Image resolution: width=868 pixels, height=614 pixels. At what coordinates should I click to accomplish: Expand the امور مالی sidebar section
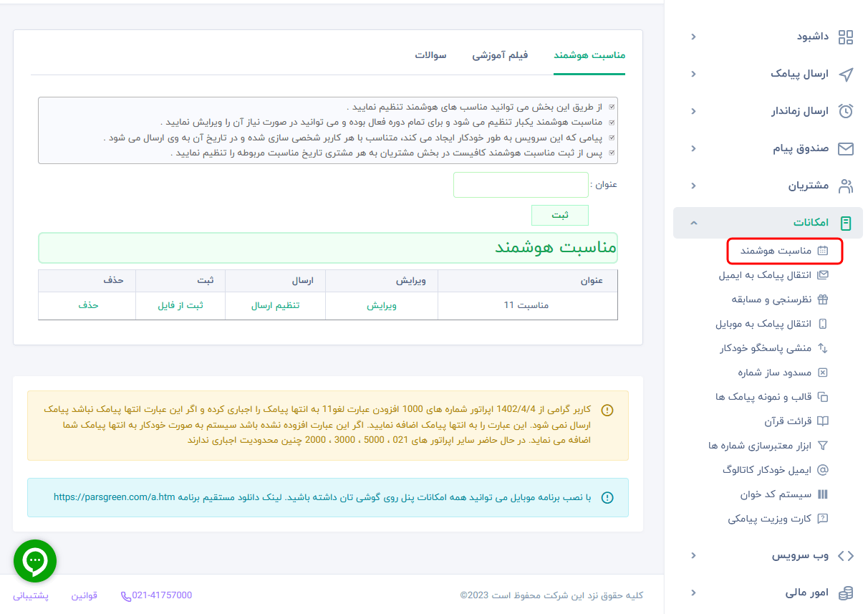click(x=693, y=593)
